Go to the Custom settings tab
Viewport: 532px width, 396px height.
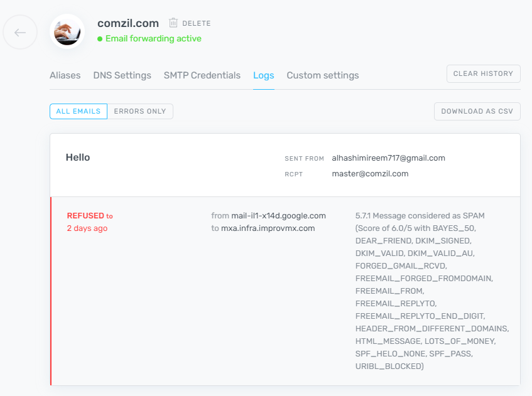[x=323, y=75]
